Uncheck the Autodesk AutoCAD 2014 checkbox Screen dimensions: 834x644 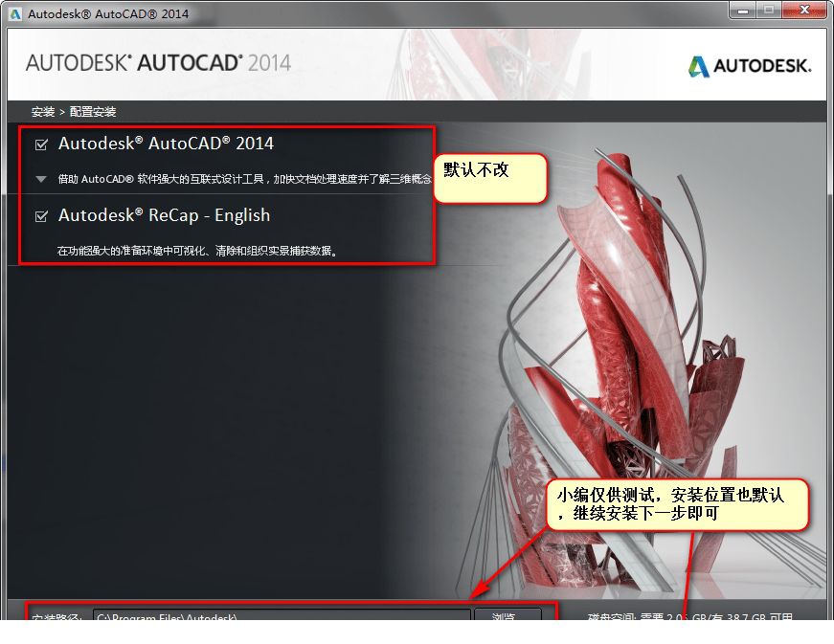coord(41,144)
